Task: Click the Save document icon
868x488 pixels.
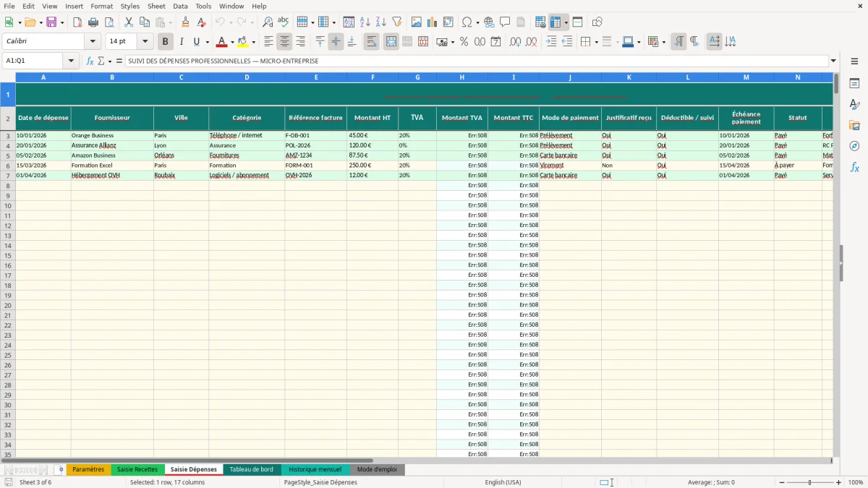Action: 51,22
